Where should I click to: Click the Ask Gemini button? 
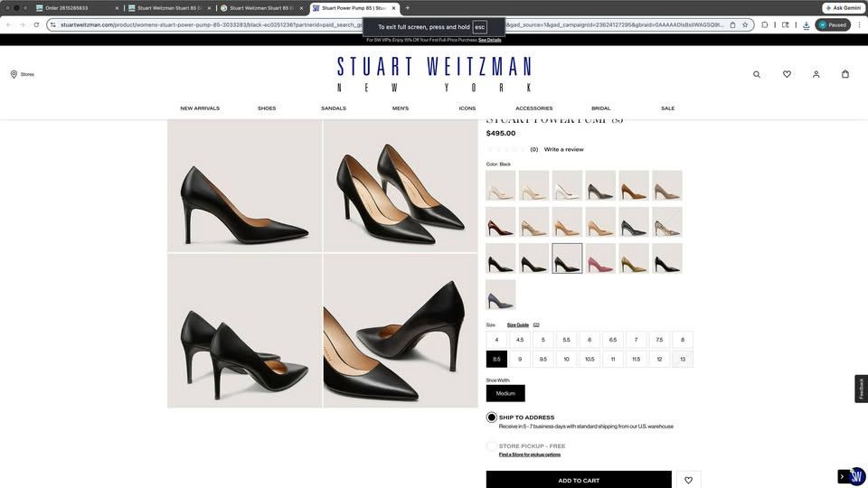click(844, 8)
